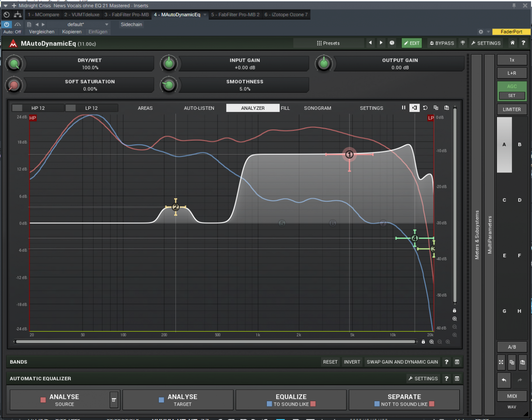Click the ANALYSE TARGET button

[x=178, y=399]
